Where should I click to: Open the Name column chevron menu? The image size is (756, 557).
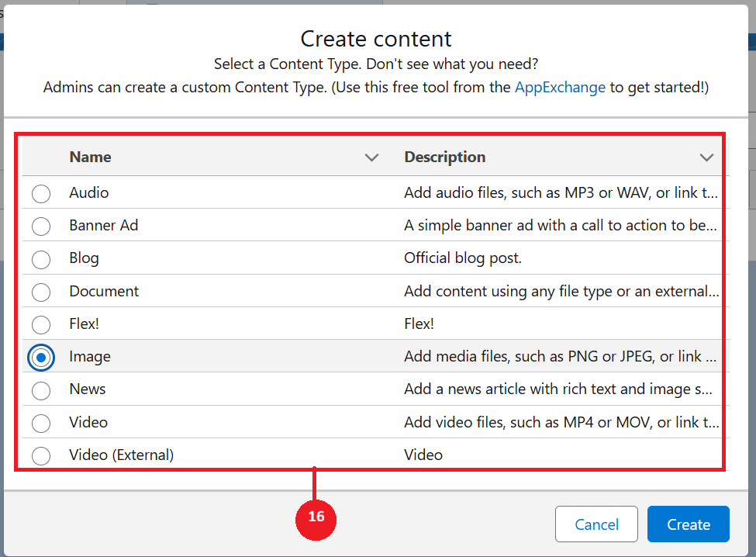372,157
